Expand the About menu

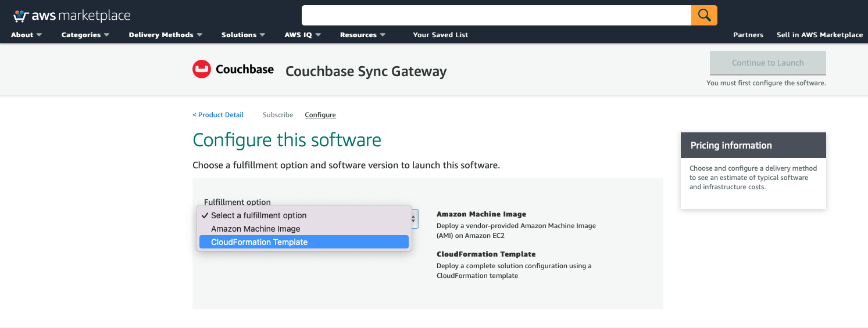tap(27, 35)
